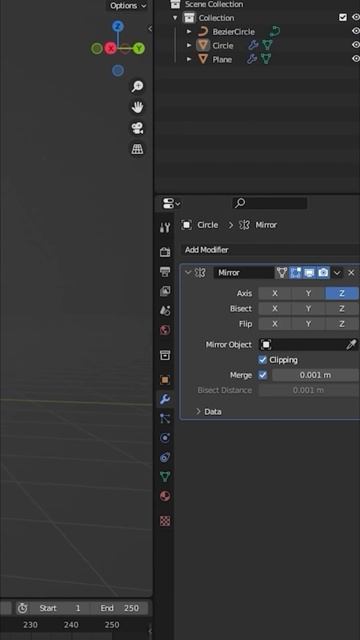
Task: Enable Bisect Z
Action: click(x=342, y=309)
